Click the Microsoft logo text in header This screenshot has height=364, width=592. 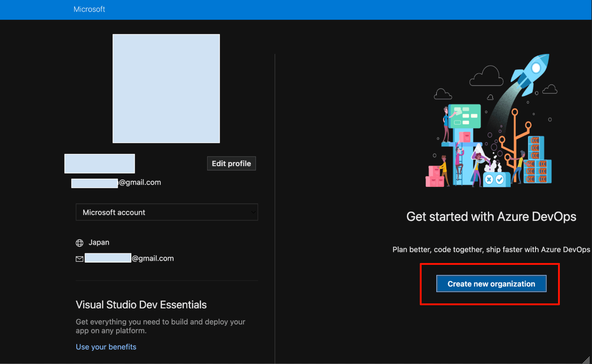(x=90, y=9)
